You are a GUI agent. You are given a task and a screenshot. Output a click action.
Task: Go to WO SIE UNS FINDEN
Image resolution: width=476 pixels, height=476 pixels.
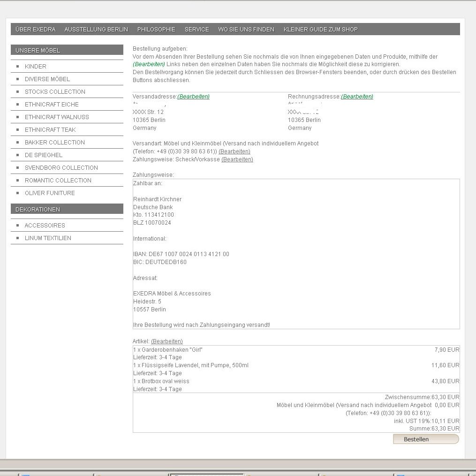click(246, 29)
